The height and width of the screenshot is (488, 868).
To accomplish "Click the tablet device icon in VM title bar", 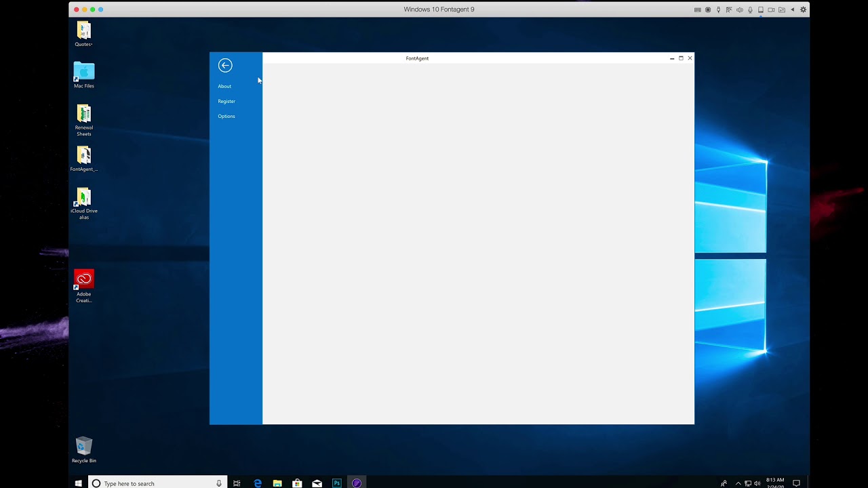I will click(x=761, y=9).
